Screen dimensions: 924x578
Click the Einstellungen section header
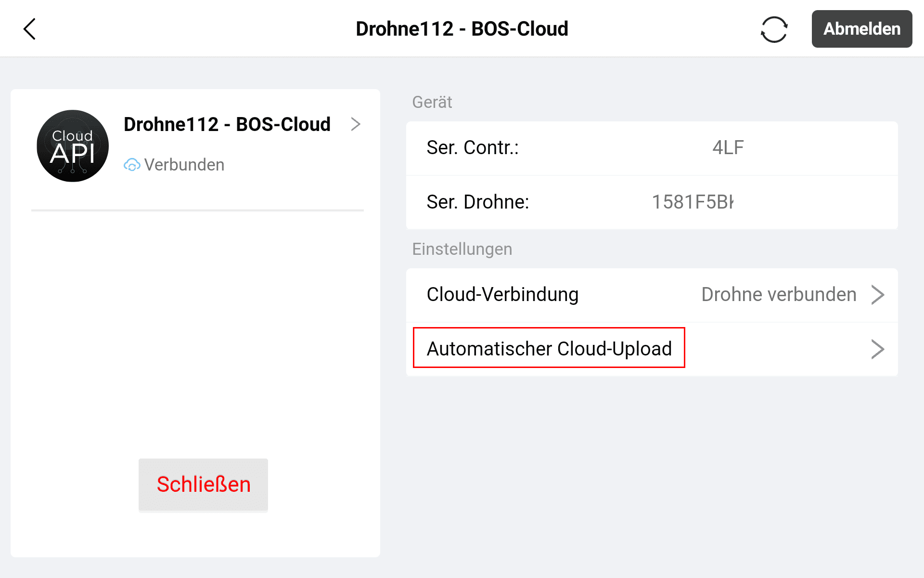pyautogui.click(x=462, y=249)
